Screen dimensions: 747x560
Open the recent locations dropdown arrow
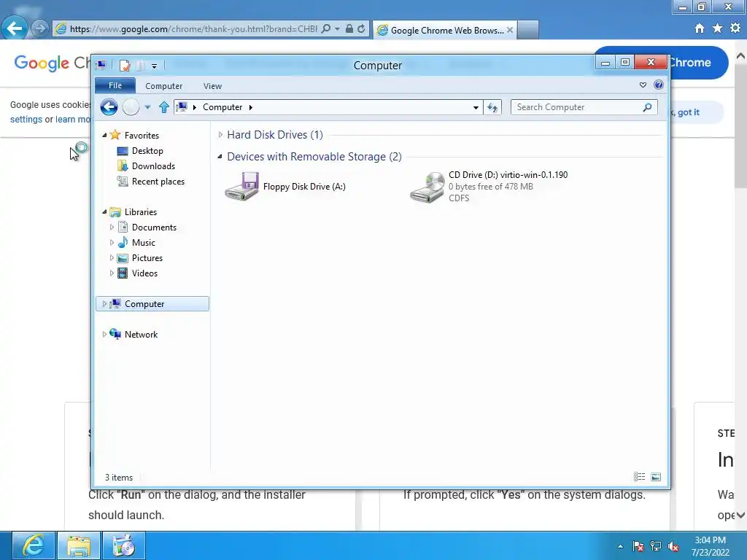(147, 107)
